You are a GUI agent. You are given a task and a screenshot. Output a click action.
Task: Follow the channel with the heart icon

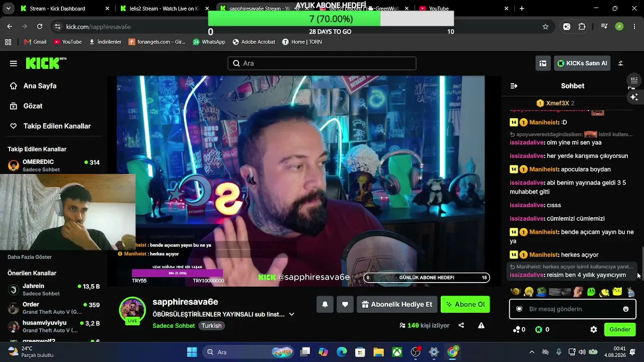[x=345, y=304]
